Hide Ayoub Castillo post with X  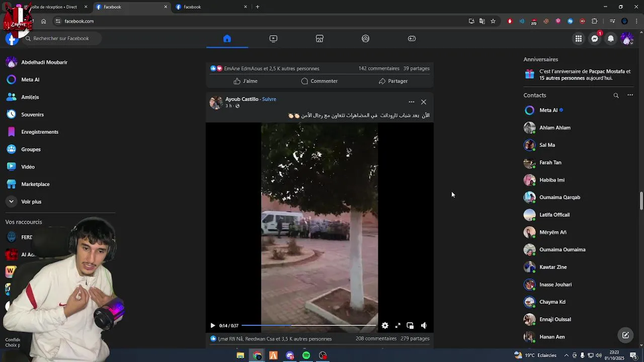(x=424, y=102)
